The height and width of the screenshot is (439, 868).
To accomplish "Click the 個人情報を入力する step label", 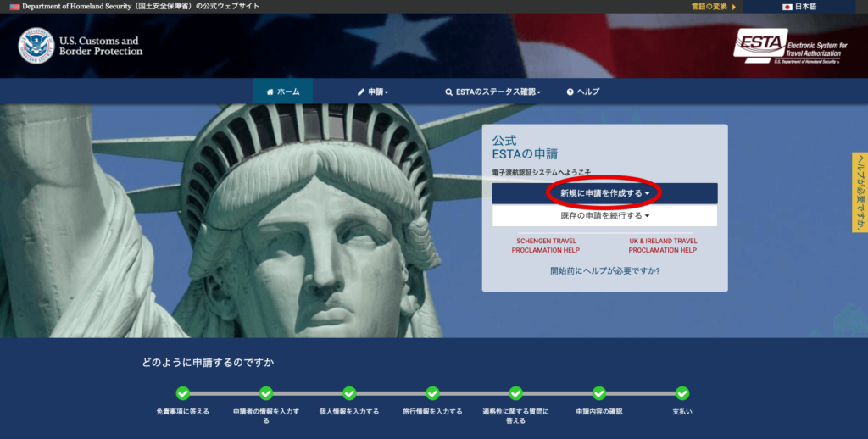I will click(x=349, y=411).
